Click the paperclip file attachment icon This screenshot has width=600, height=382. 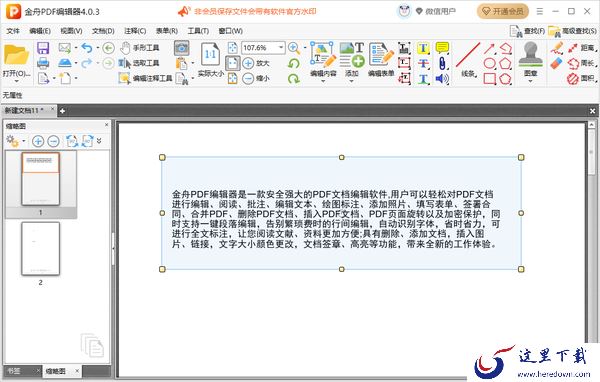442,64
